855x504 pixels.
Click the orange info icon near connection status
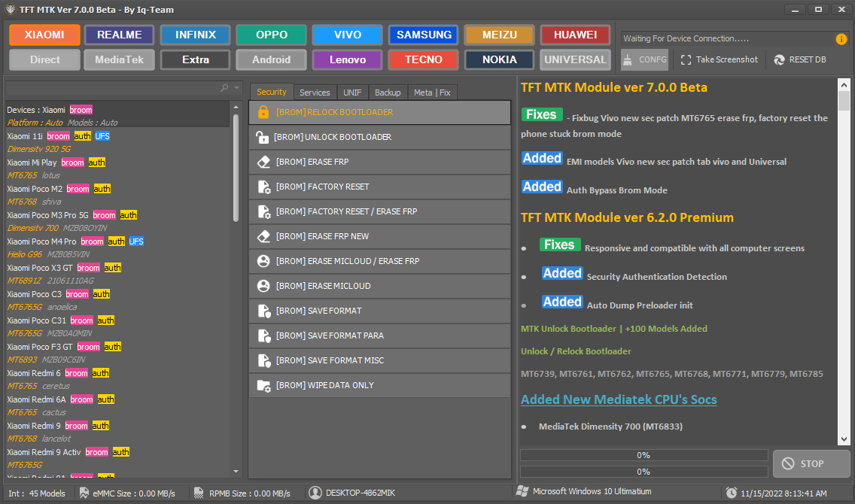(x=841, y=38)
